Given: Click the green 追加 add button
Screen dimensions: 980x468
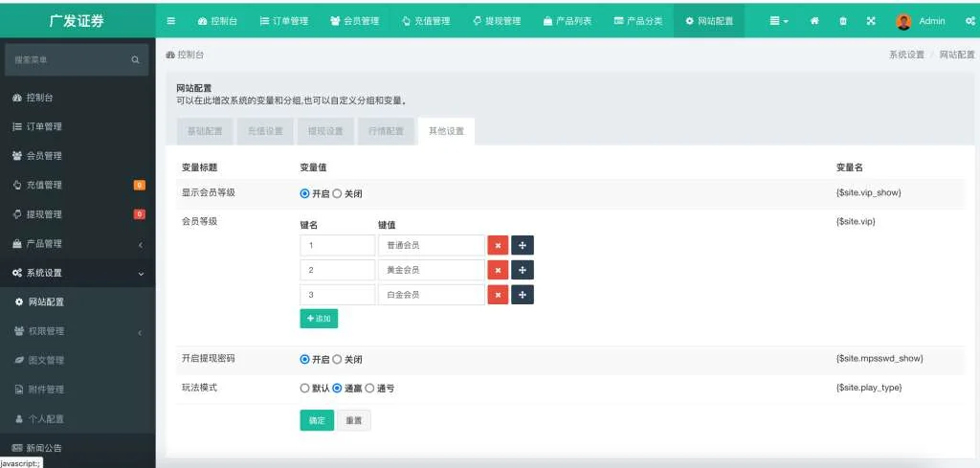Looking at the screenshot, I should coord(319,319).
